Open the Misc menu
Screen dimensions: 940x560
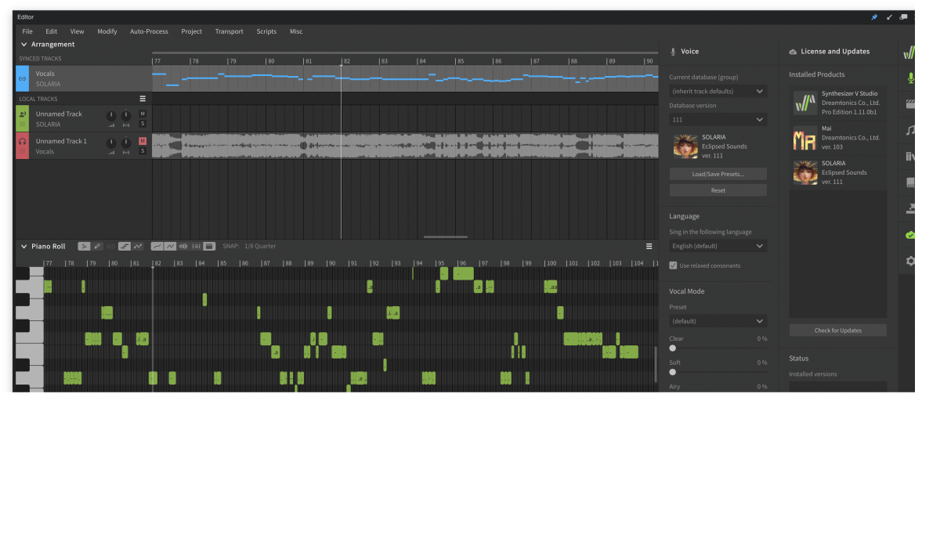tap(296, 31)
